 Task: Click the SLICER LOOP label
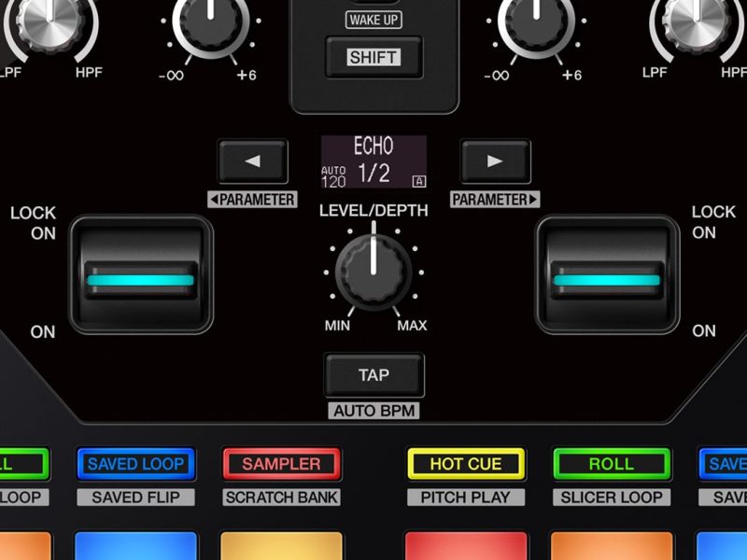(x=612, y=497)
